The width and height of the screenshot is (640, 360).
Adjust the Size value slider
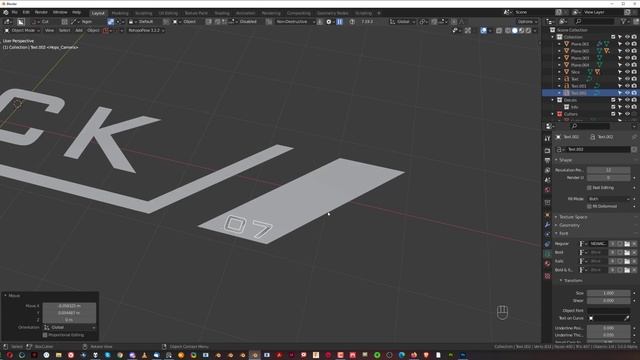point(608,293)
